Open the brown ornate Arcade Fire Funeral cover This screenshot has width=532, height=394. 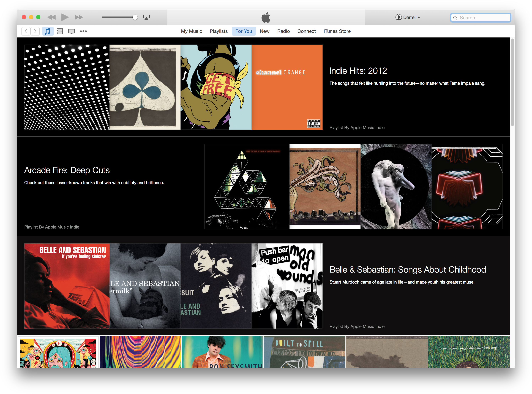point(325,186)
